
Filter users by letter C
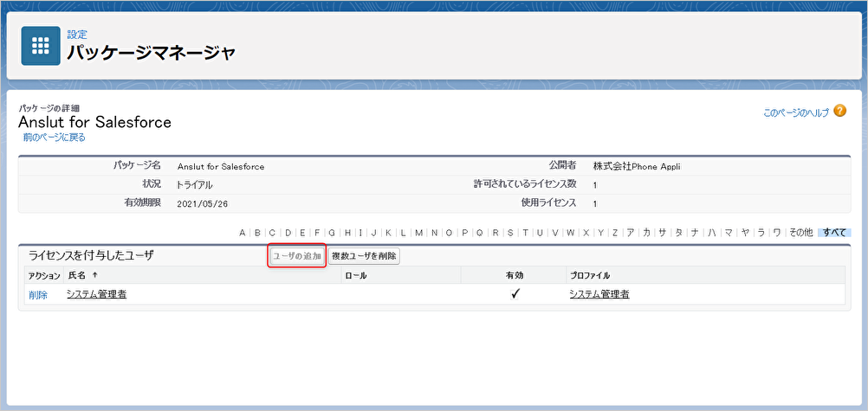tap(272, 233)
